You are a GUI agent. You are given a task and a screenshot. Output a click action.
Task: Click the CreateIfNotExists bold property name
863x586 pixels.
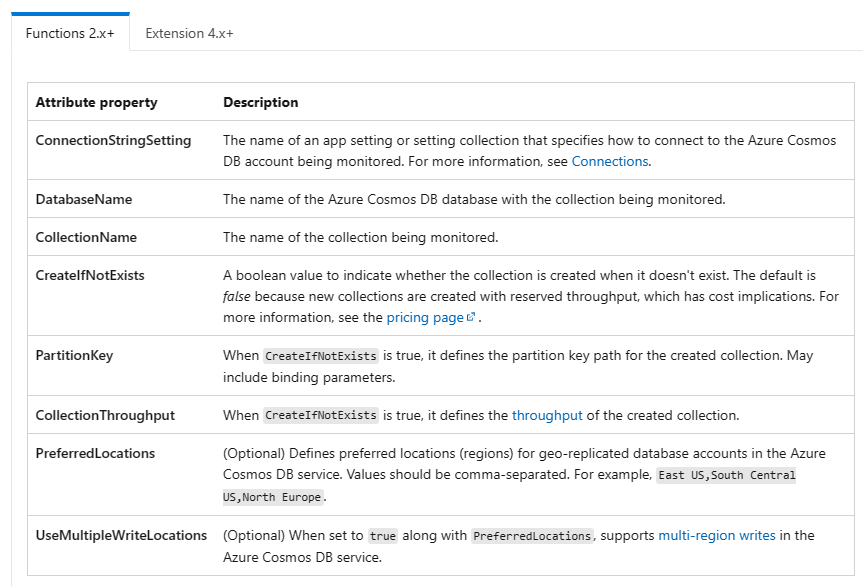click(90, 275)
